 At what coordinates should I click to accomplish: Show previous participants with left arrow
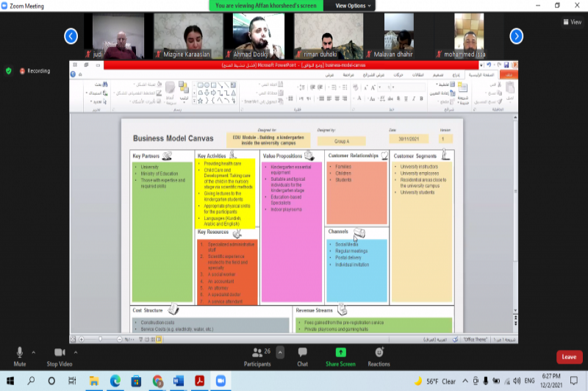[x=71, y=35]
